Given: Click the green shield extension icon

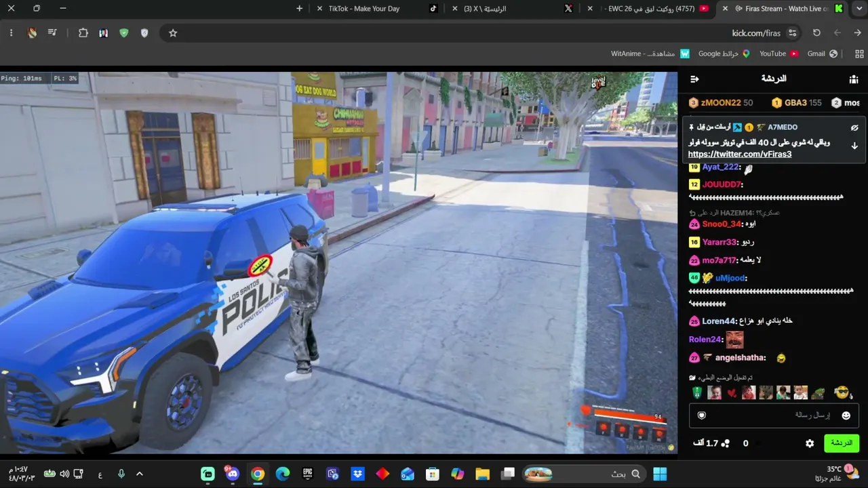Looking at the screenshot, I should pyautogui.click(x=123, y=33).
